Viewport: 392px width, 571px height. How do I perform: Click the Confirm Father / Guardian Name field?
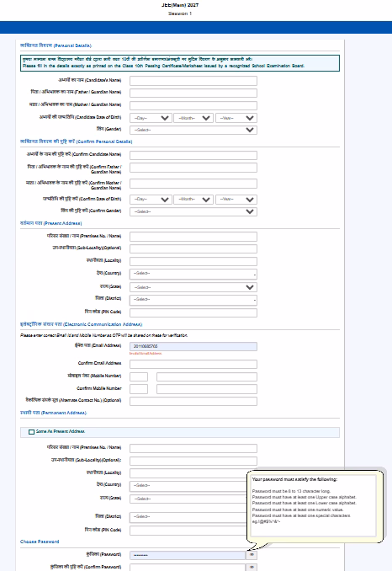pos(193,168)
